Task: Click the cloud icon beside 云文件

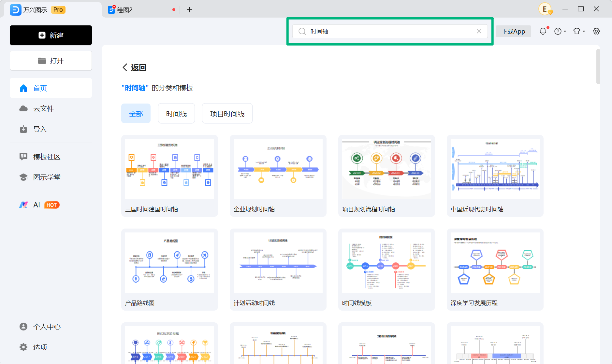Action: point(23,108)
